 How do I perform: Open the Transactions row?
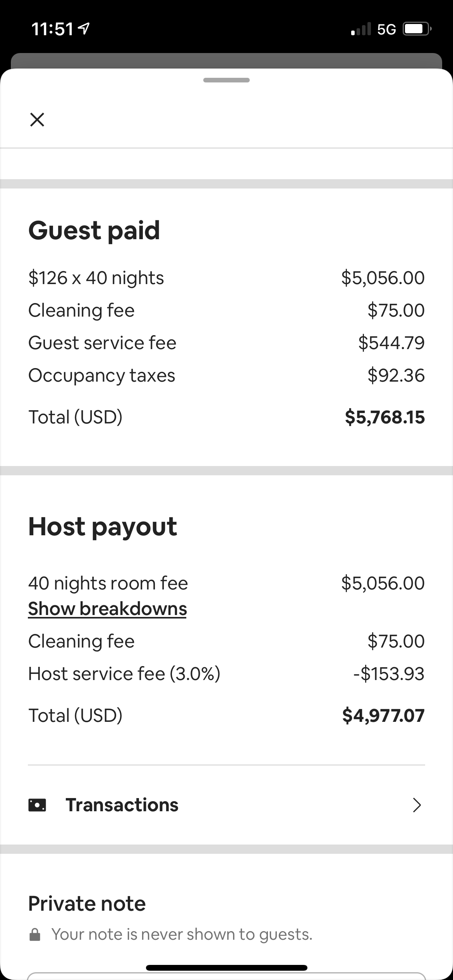tap(226, 805)
